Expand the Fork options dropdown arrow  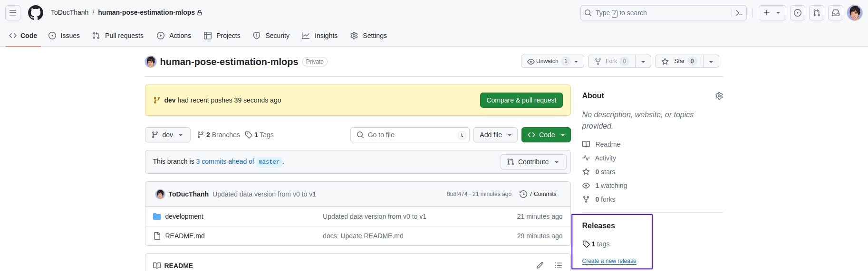[x=643, y=61]
